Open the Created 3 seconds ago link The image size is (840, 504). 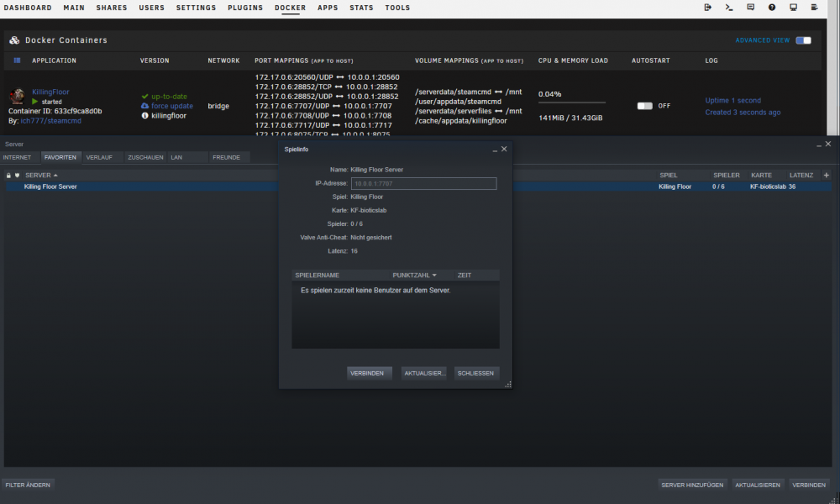click(743, 113)
